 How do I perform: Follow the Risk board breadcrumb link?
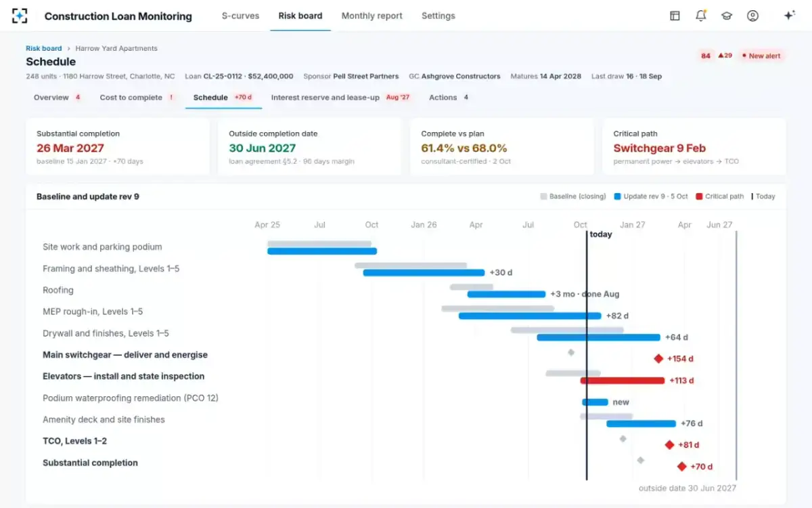click(x=44, y=48)
